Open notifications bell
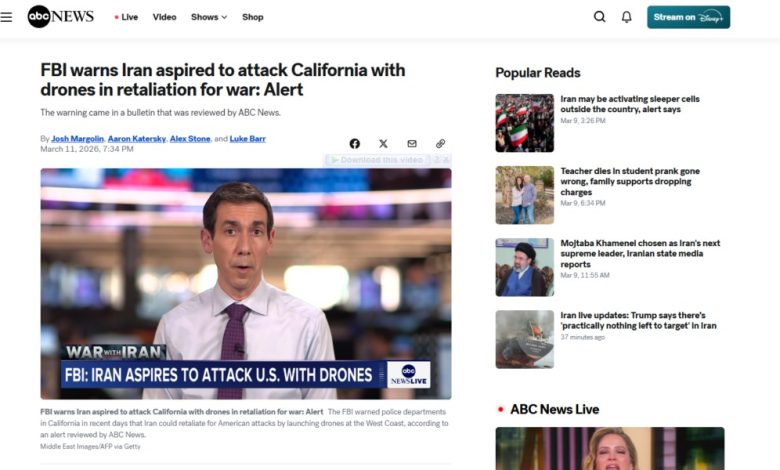Screen dimensions: 780x470 click(x=627, y=17)
